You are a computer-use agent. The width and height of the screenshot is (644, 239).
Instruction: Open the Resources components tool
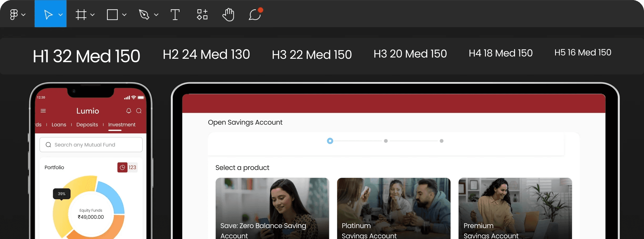tap(202, 14)
